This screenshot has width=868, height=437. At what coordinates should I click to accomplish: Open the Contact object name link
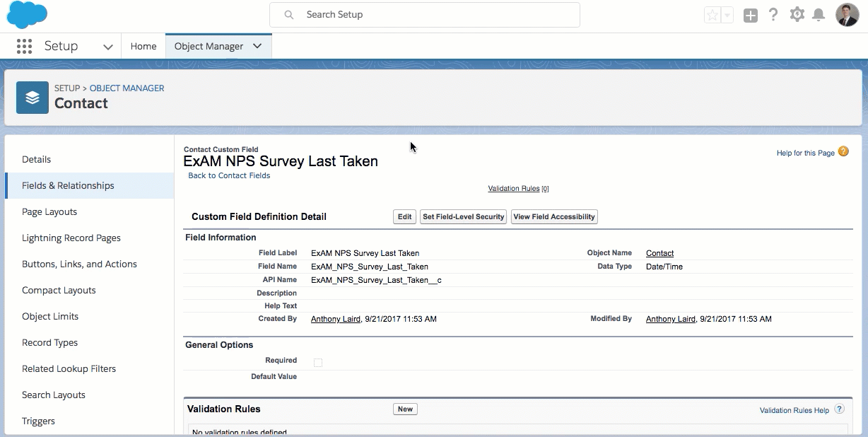coord(659,253)
